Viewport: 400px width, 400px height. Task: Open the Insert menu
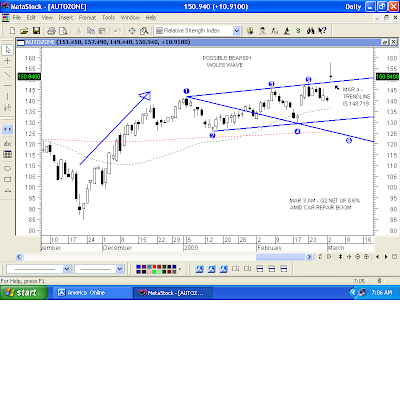click(x=65, y=17)
